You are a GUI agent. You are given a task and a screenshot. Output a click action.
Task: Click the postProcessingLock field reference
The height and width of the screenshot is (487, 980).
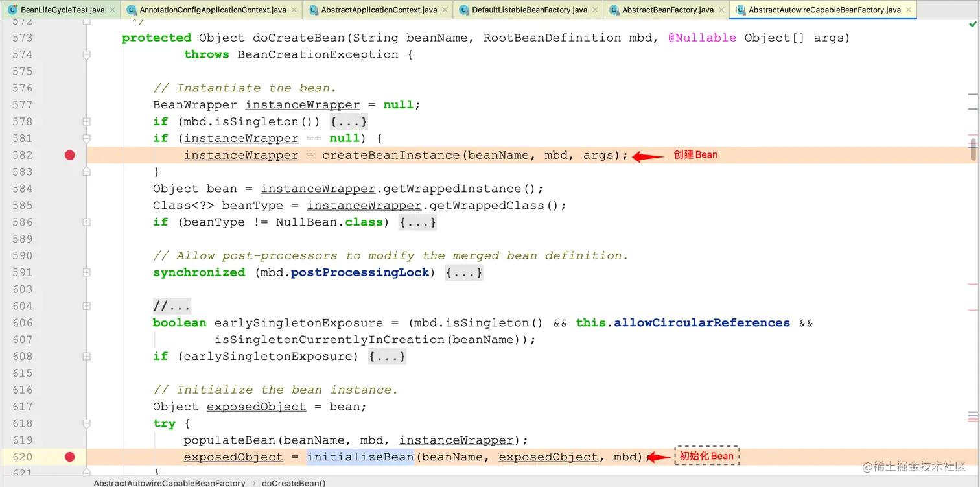360,273
